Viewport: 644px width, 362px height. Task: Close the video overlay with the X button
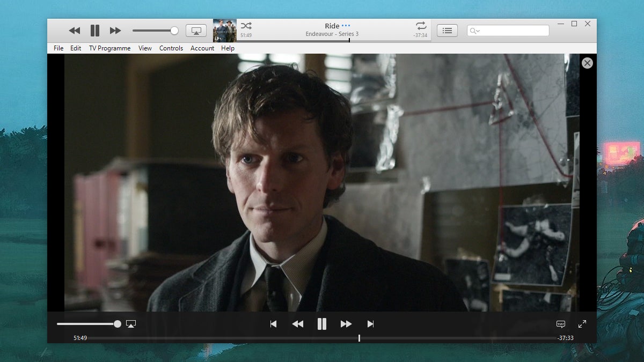click(587, 63)
